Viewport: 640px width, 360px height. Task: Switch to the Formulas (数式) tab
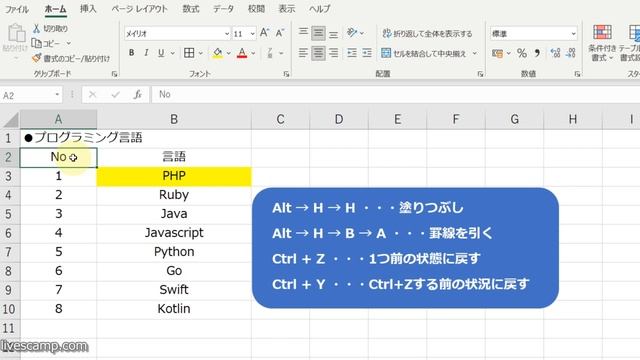tap(191, 9)
